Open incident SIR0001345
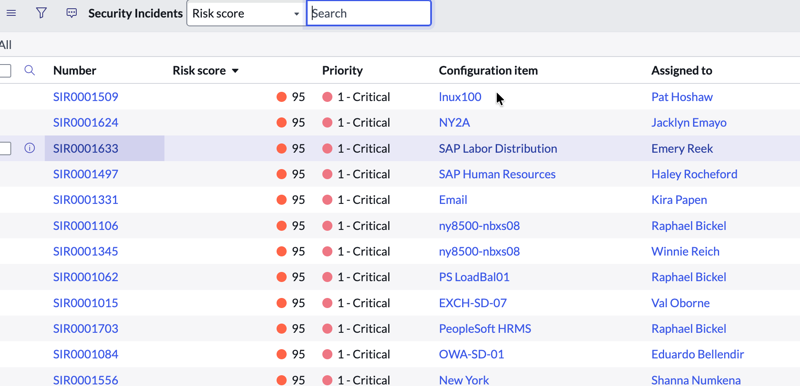The height and width of the screenshot is (386, 800). tap(86, 251)
